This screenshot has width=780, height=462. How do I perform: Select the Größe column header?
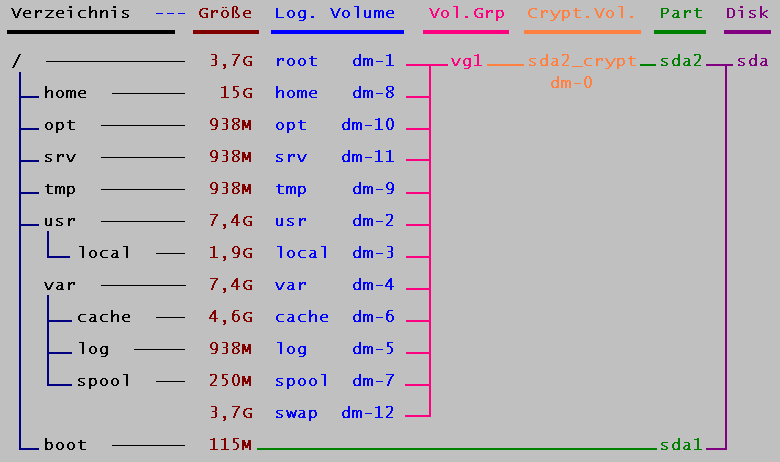[225, 14]
